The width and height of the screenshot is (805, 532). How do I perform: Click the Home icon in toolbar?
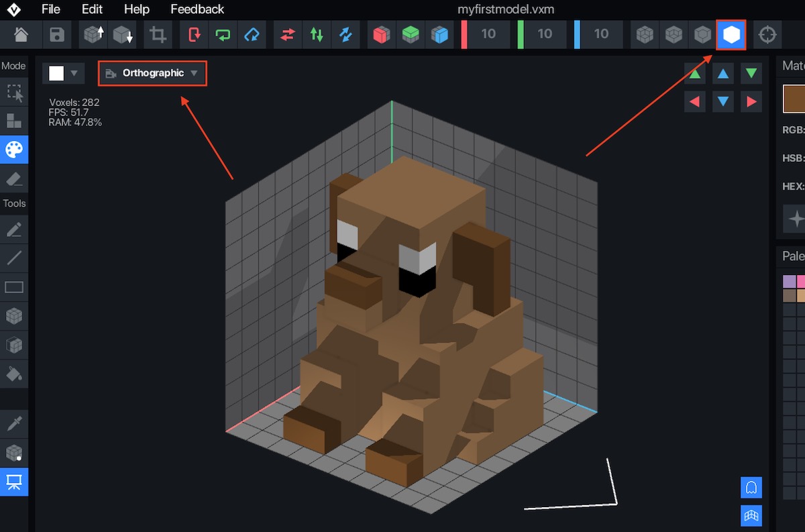(x=21, y=34)
